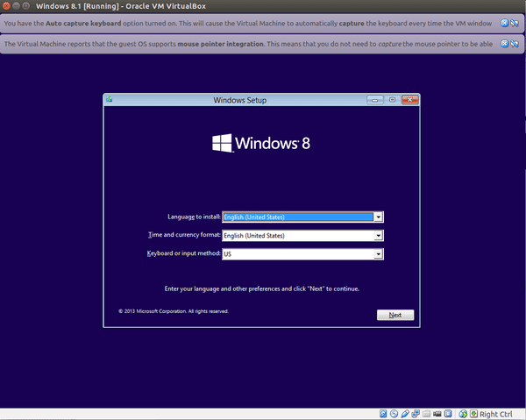The image size is (526, 420).
Task: Click Next to continue Windows Setup
Action: 395,315
